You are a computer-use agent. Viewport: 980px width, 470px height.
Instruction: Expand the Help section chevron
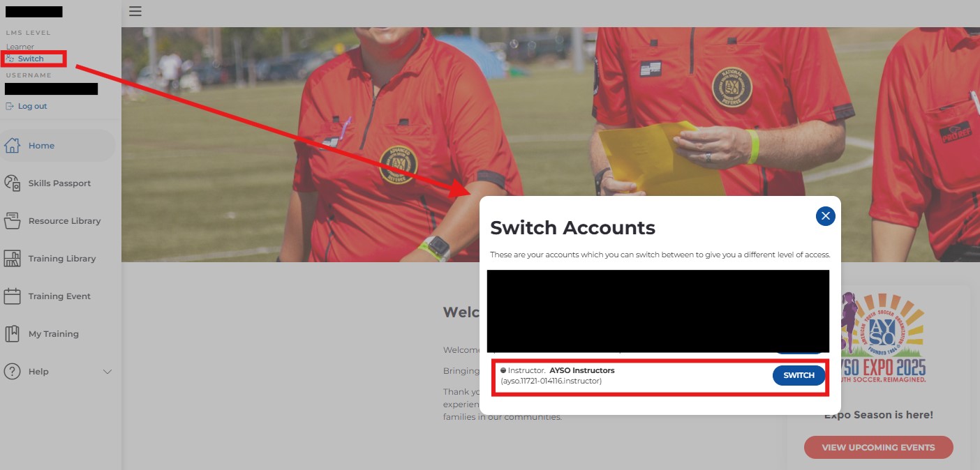click(x=107, y=372)
